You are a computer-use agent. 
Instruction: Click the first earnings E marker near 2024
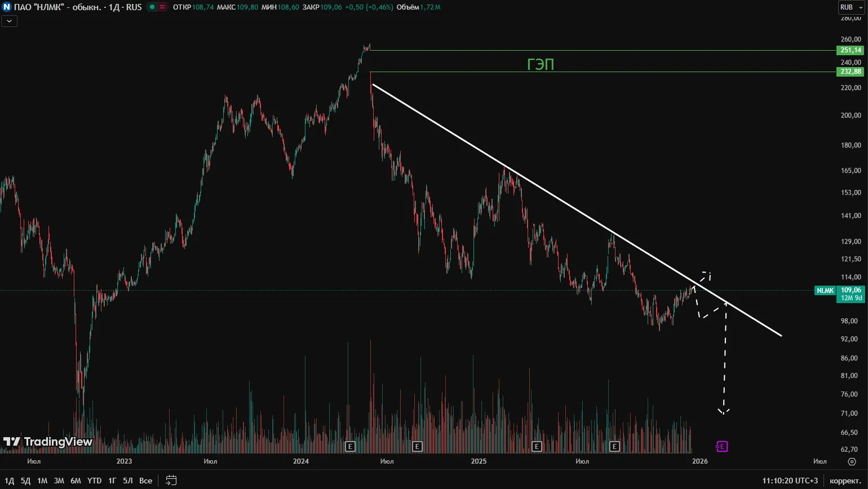coord(350,447)
